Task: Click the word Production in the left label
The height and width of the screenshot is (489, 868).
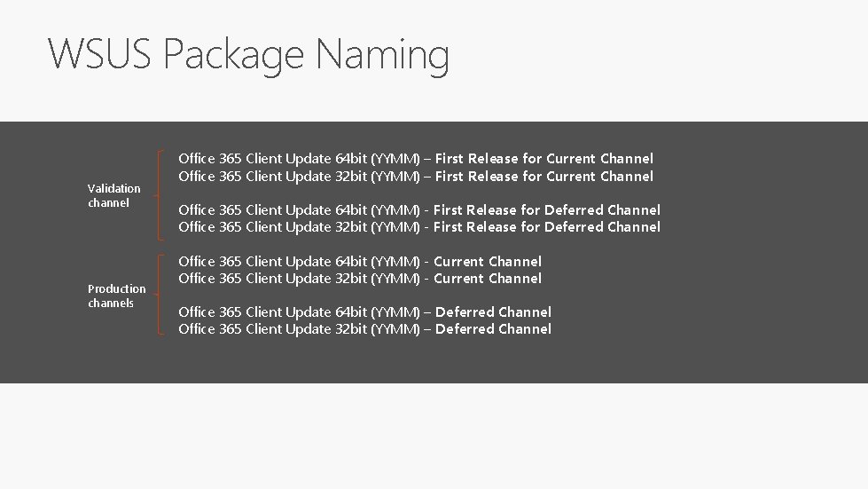Action: click(117, 288)
